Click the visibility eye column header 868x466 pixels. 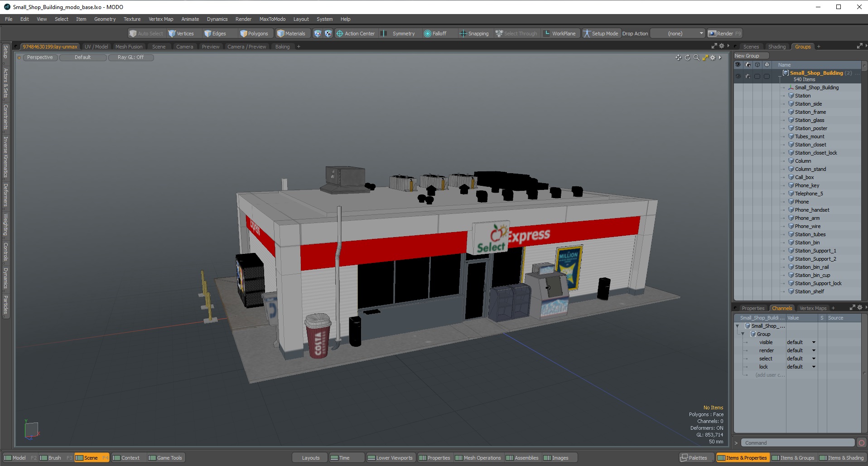(x=738, y=65)
